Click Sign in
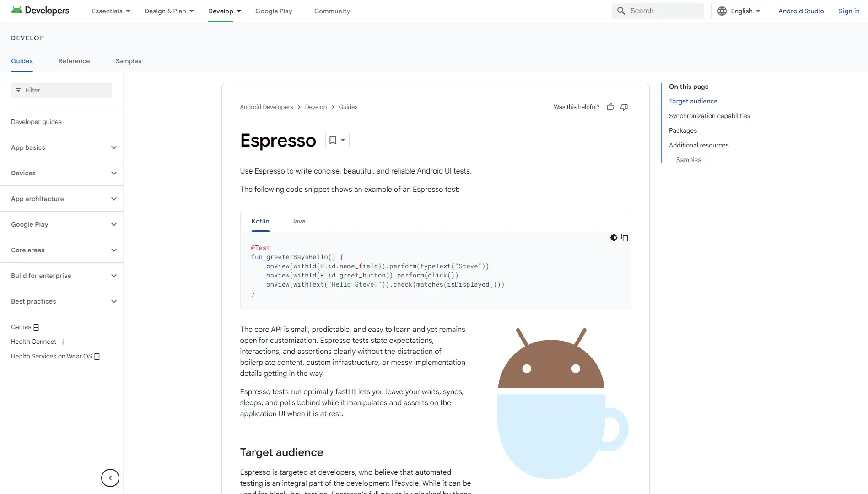The height and width of the screenshot is (494, 868). tap(849, 11)
